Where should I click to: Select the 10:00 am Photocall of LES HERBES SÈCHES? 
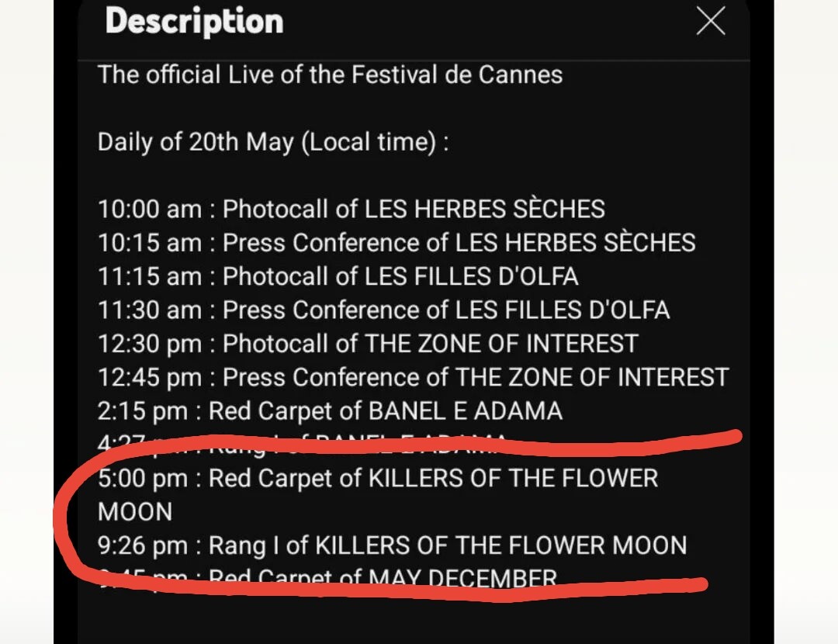(351, 209)
